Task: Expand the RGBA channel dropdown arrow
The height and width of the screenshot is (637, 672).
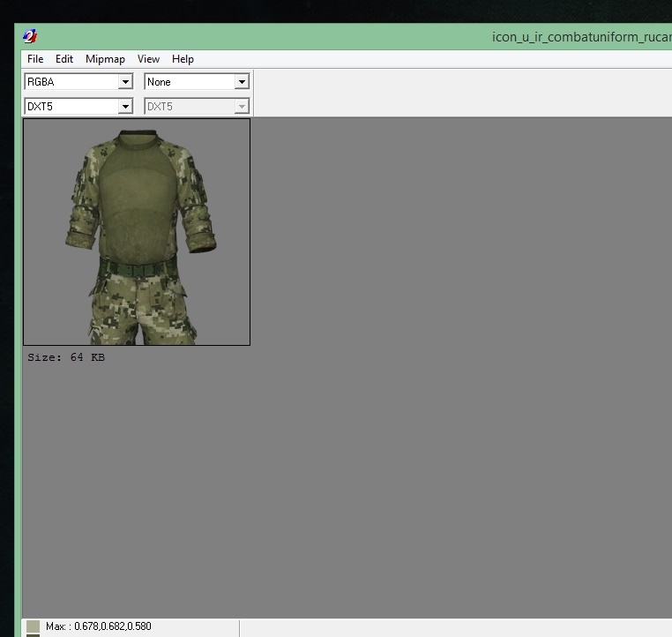Action: point(125,82)
